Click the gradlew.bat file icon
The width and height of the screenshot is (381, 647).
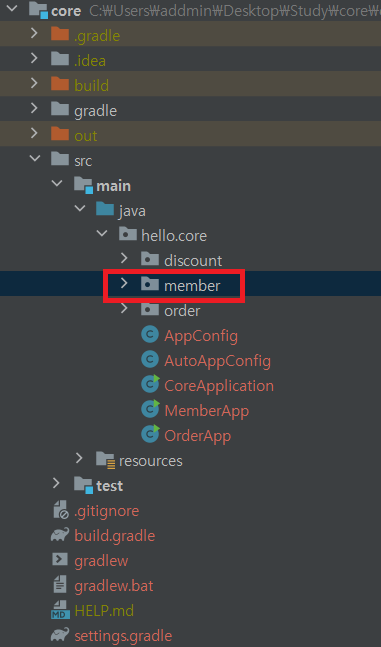point(60,585)
